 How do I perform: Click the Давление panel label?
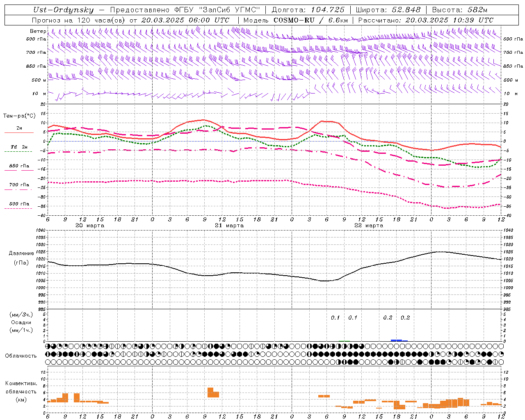(21, 253)
